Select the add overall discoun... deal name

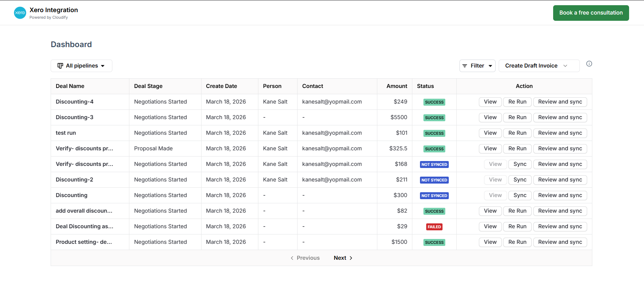[84, 211]
